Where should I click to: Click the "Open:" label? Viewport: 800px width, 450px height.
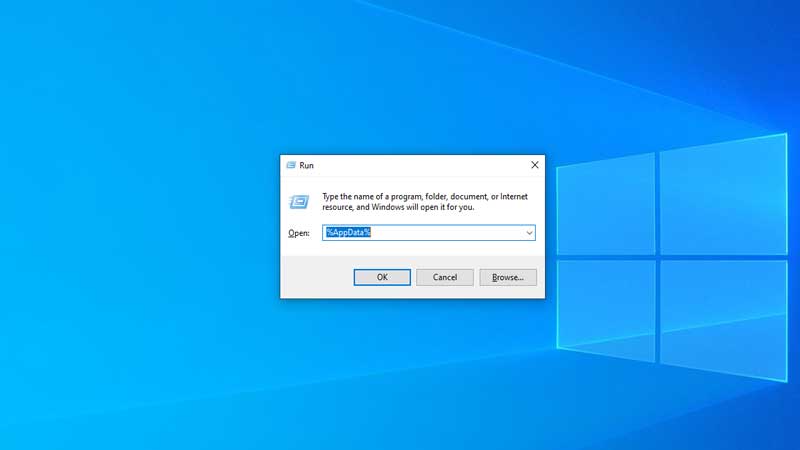[x=299, y=233]
